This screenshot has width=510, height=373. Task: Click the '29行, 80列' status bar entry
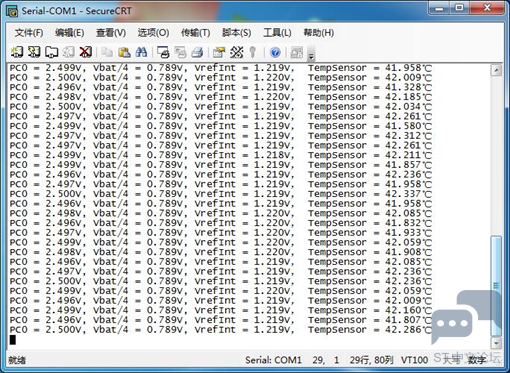click(371, 360)
